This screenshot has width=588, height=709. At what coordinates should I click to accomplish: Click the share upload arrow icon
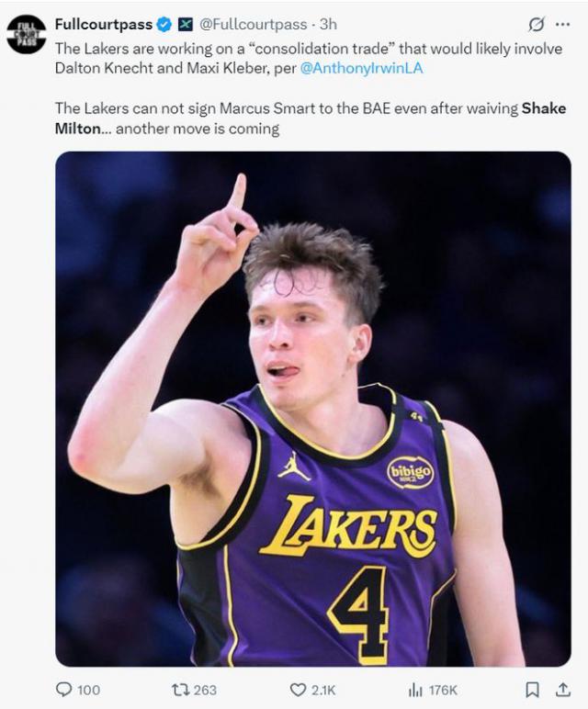(562, 689)
